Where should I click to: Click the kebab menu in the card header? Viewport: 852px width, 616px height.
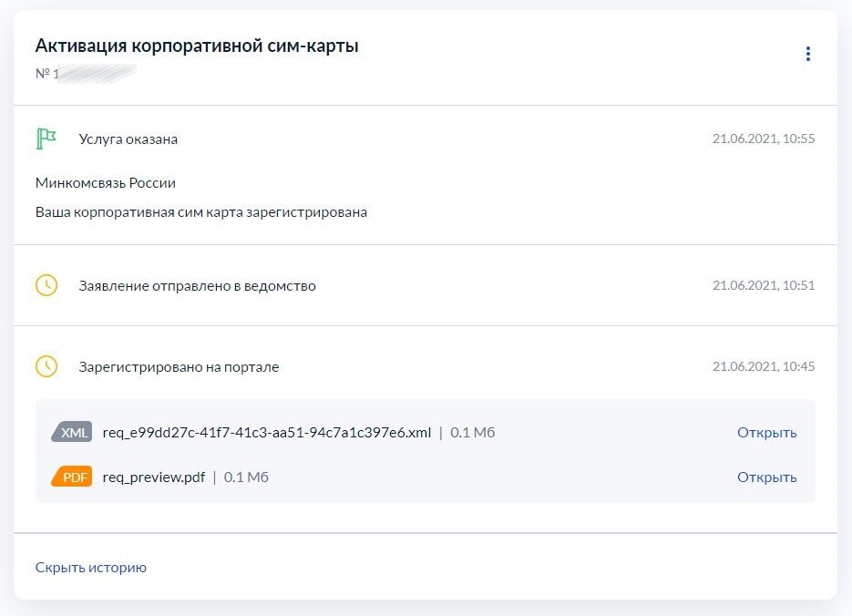[x=807, y=53]
